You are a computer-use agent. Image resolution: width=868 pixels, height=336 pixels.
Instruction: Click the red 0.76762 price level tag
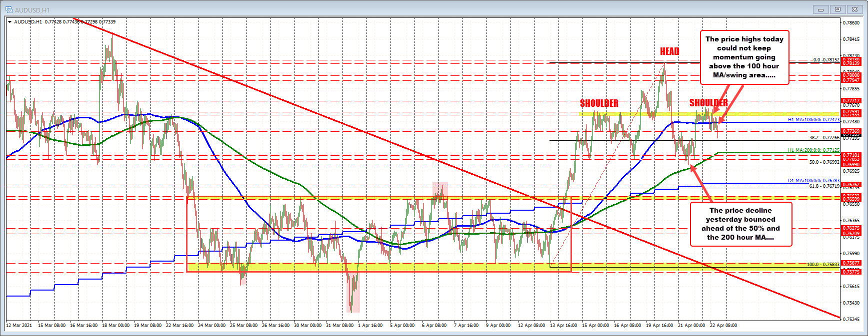click(851, 185)
